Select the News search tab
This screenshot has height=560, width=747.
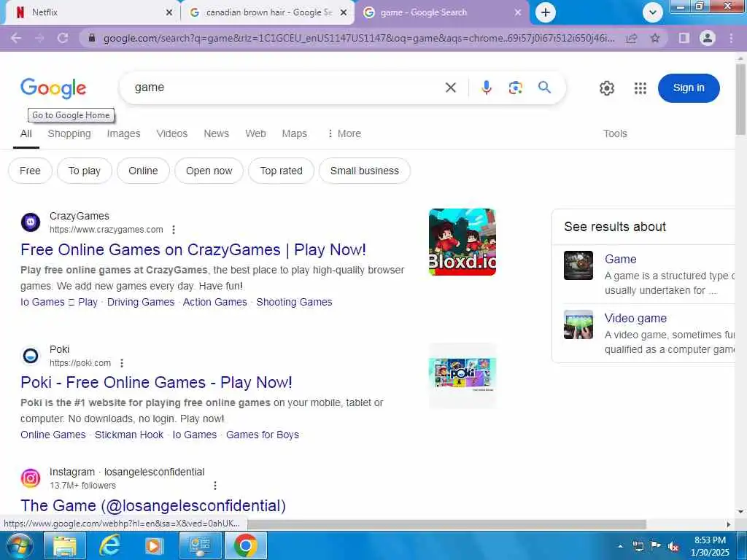[216, 134]
